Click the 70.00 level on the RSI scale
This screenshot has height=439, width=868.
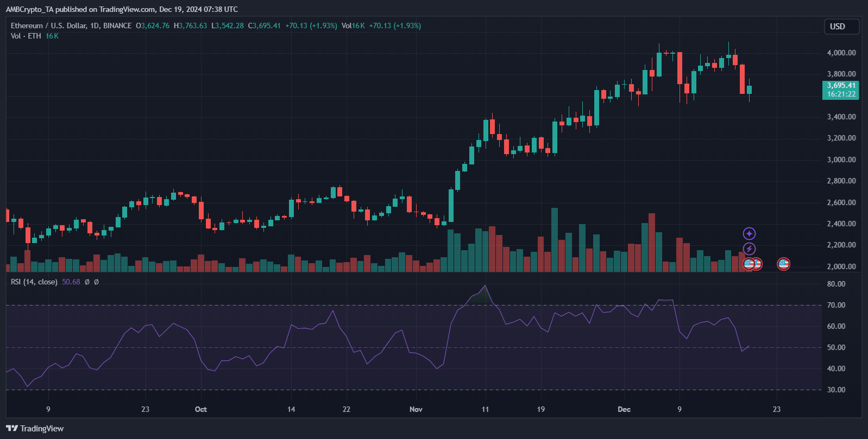[x=836, y=305]
